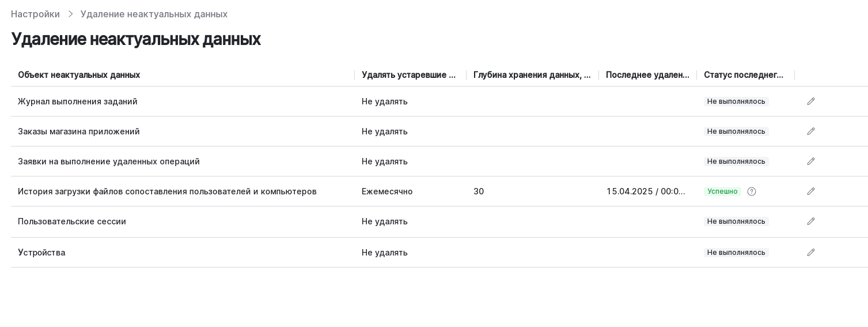
Task: Edit the Журнал выполнения заданий row
Action: click(x=811, y=102)
